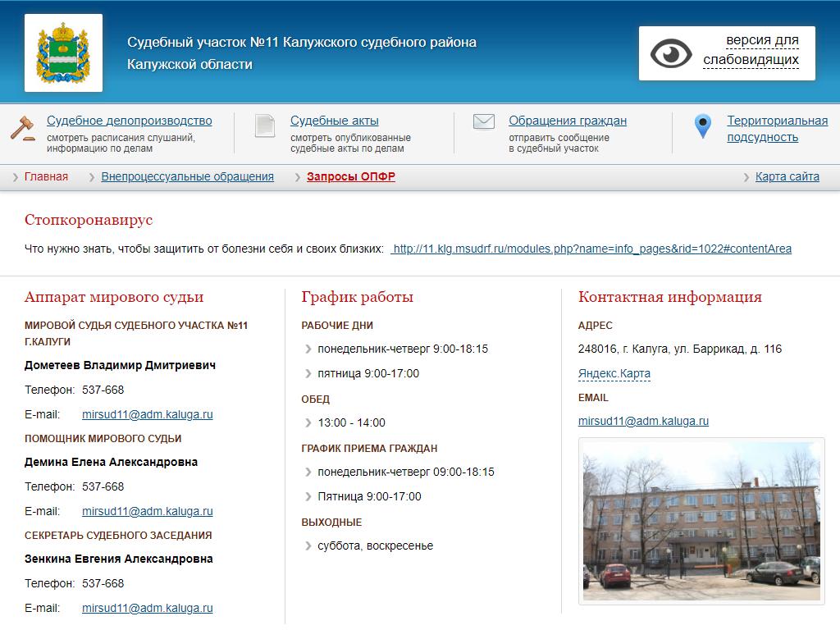The image size is (840, 630).
Task: Click the eye icon for visually impaired version
Action: pyautogui.click(x=671, y=53)
